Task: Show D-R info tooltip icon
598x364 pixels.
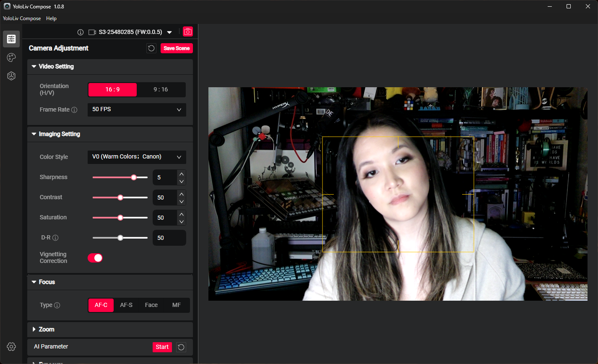Action: (55, 238)
